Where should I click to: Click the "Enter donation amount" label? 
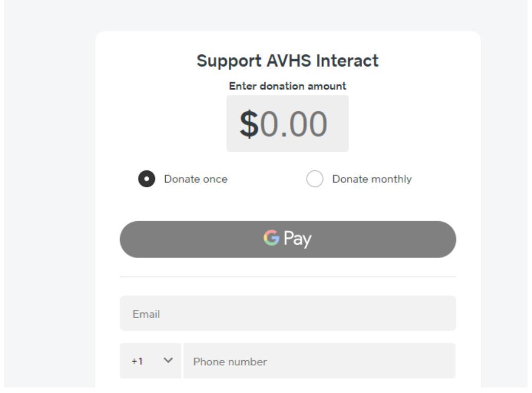coord(287,86)
